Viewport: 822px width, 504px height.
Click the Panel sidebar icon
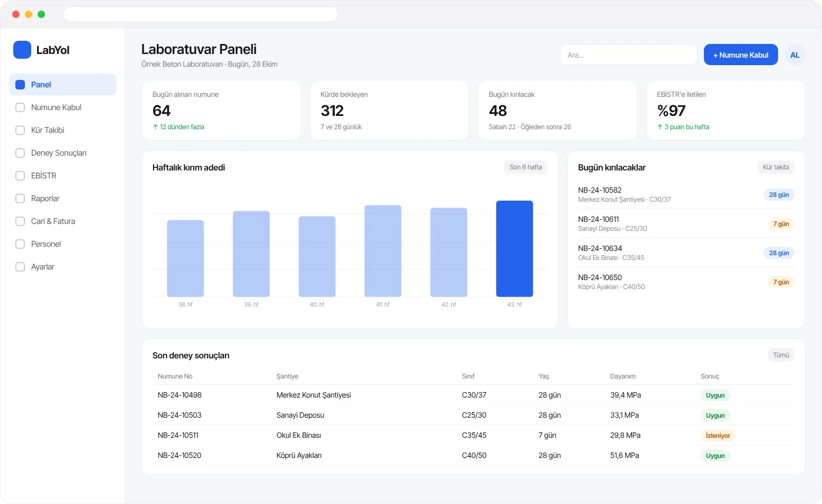tap(20, 85)
